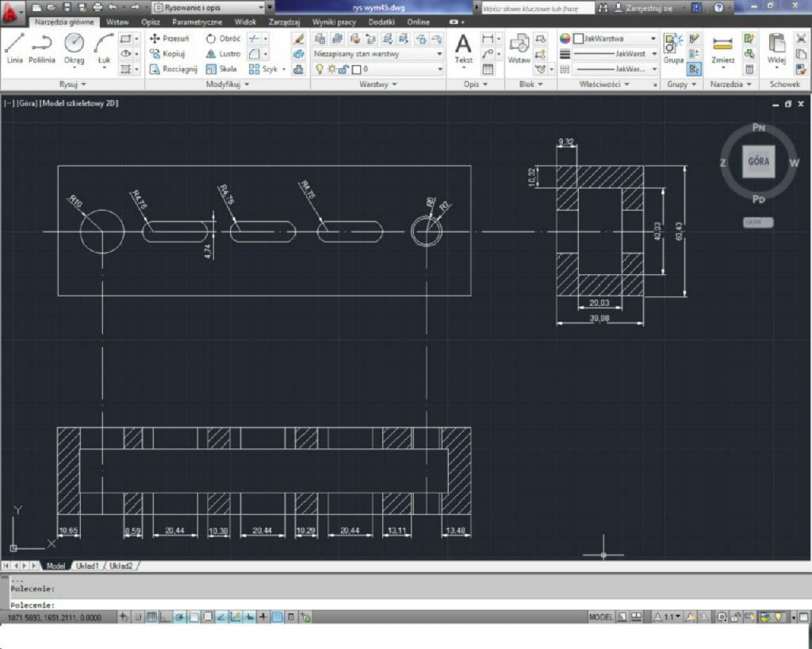The width and height of the screenshot is (812, 649).
Task: Click the Zarejestruj się sign-in link
Action: point(644,8)
